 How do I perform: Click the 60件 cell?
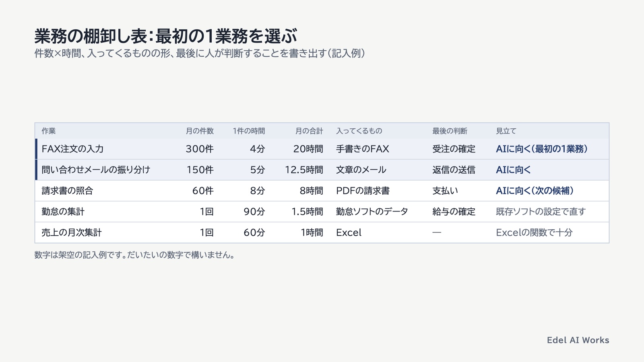[203, 191]
